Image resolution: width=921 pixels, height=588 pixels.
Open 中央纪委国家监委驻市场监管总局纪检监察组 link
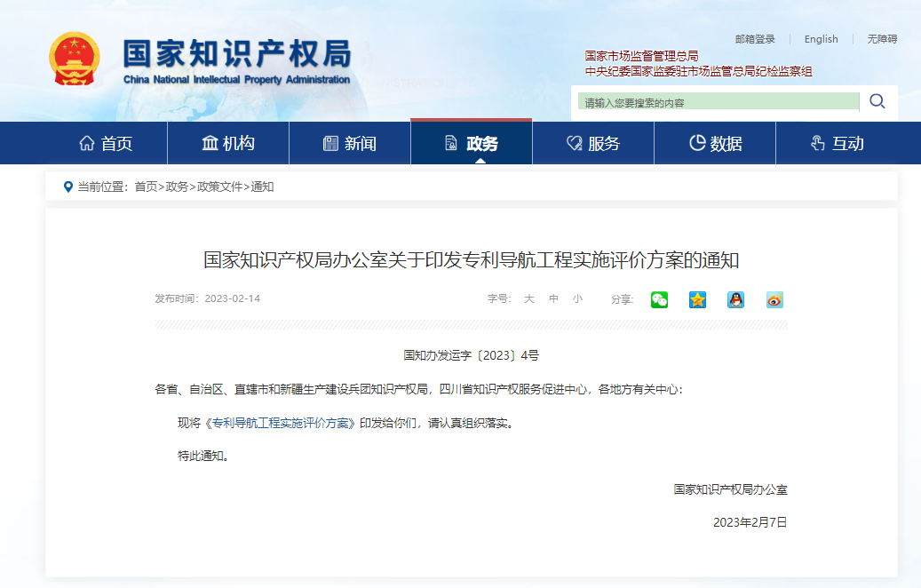pyautogui.click(x=698, y=71)
